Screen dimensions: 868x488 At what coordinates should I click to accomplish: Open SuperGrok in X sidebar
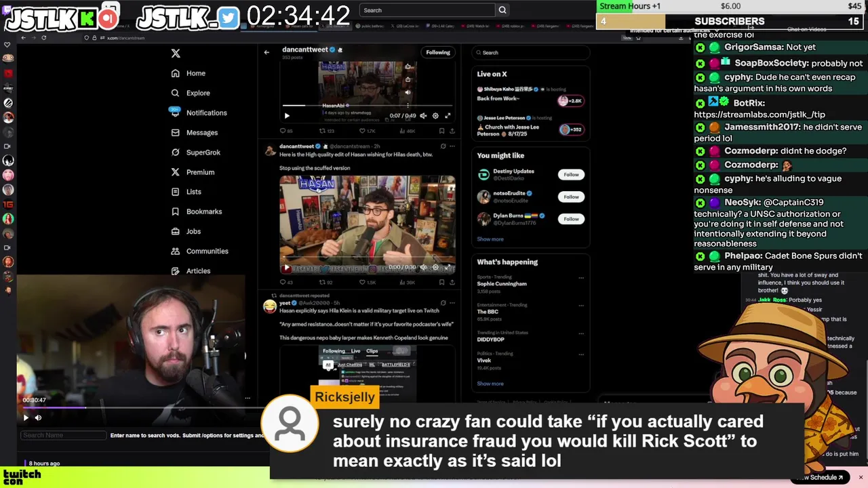pyautogui.click(x=195, y=152)
